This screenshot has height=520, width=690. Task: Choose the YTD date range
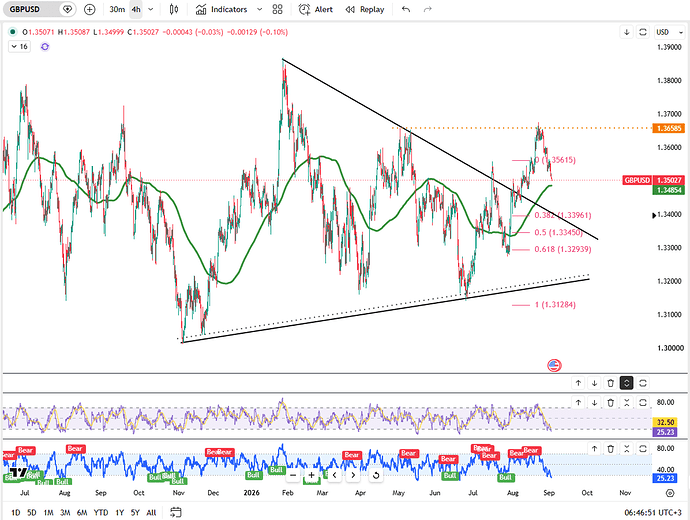tap(101, 513)
